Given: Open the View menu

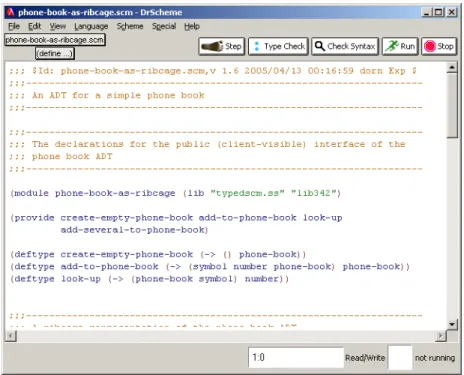Looking at the screenshot, I should click(x=58, y=26).
